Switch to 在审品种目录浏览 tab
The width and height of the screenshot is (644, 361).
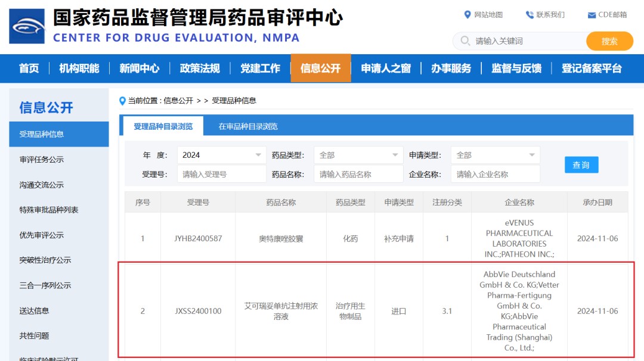(248, 126)
